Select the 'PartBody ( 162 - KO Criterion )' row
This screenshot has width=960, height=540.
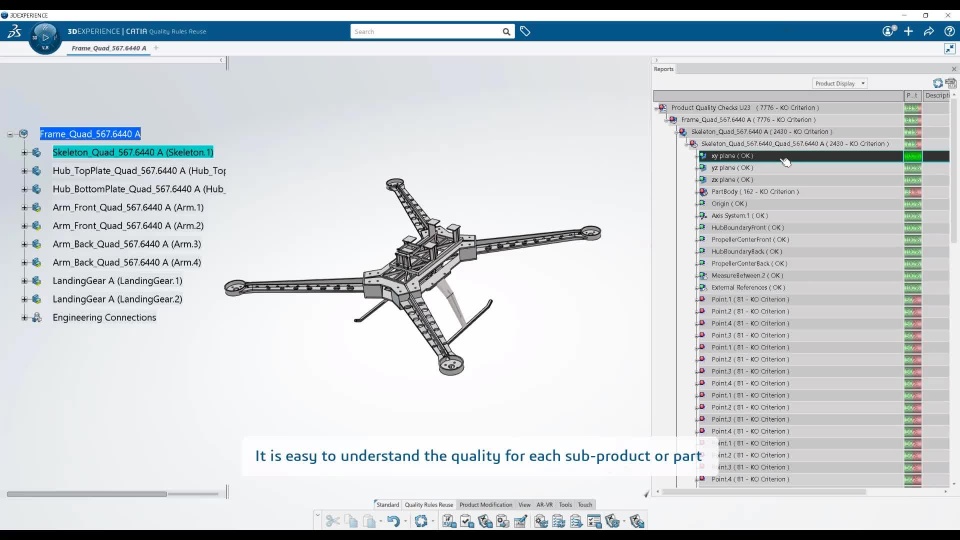(x=755, y=192)
